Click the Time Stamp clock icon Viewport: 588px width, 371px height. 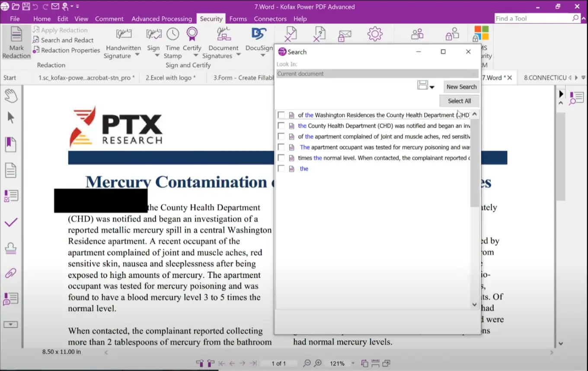click(x=173, y=35)
